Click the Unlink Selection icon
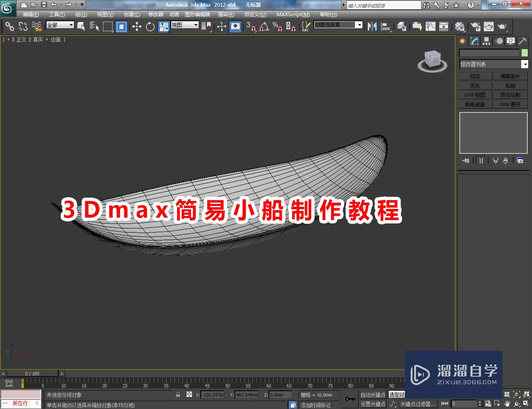Image resolution: width=532 pixels, height=409 pixels. point(23,27)
